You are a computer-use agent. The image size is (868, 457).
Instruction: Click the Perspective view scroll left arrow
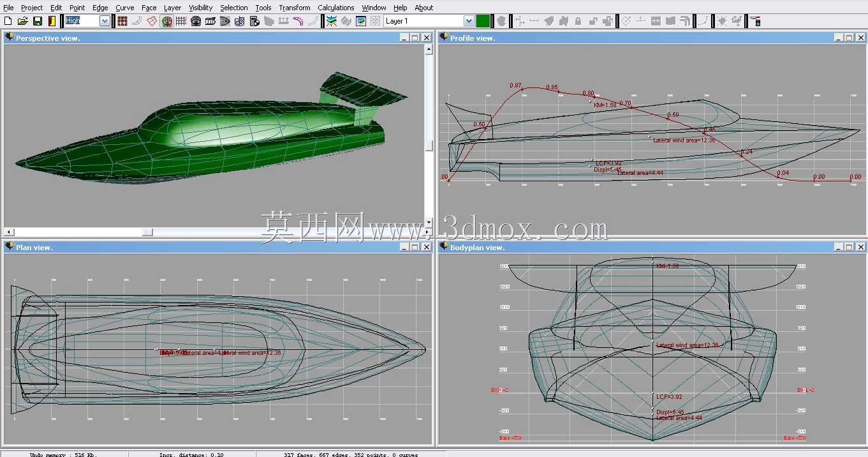tap(9, 232)
